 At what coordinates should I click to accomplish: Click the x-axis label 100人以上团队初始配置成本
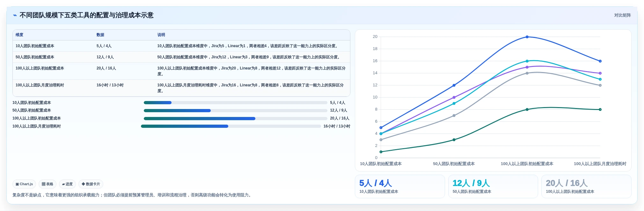click(527, 164)
